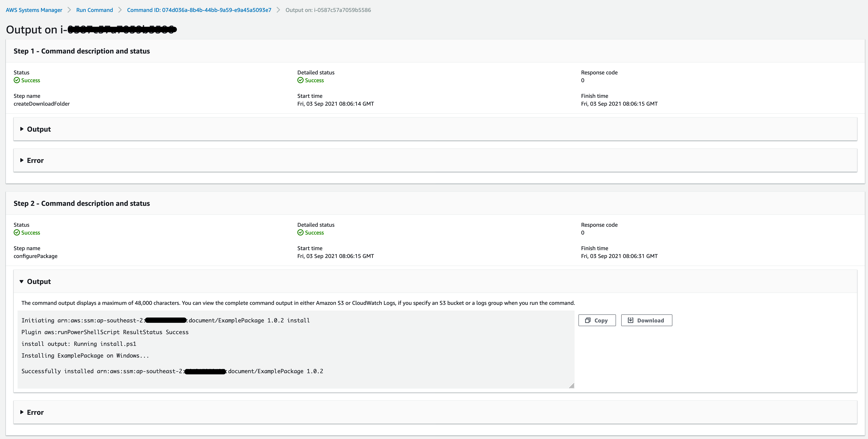The width and height of the screenshot is (868, 439).
Task: Click the breadcrumb separator after Run Command
Action: tap(120, 10)
